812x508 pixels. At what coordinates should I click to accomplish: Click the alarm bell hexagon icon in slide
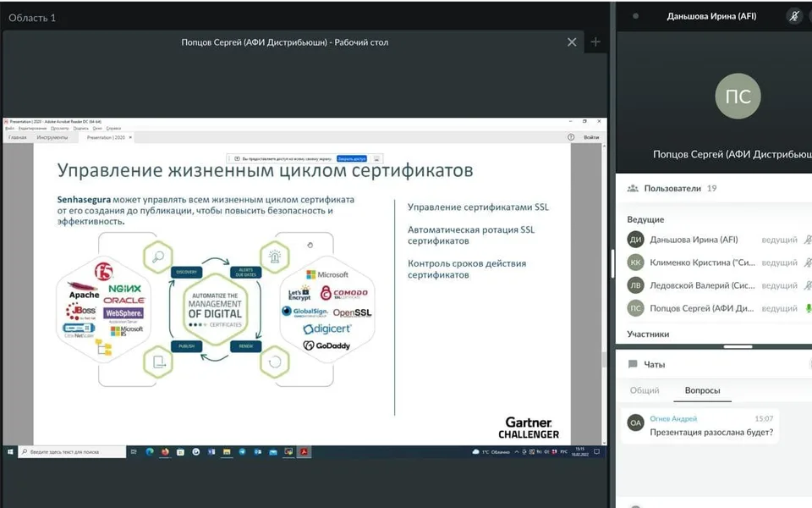pyautogui.click(x=275, y=257)
